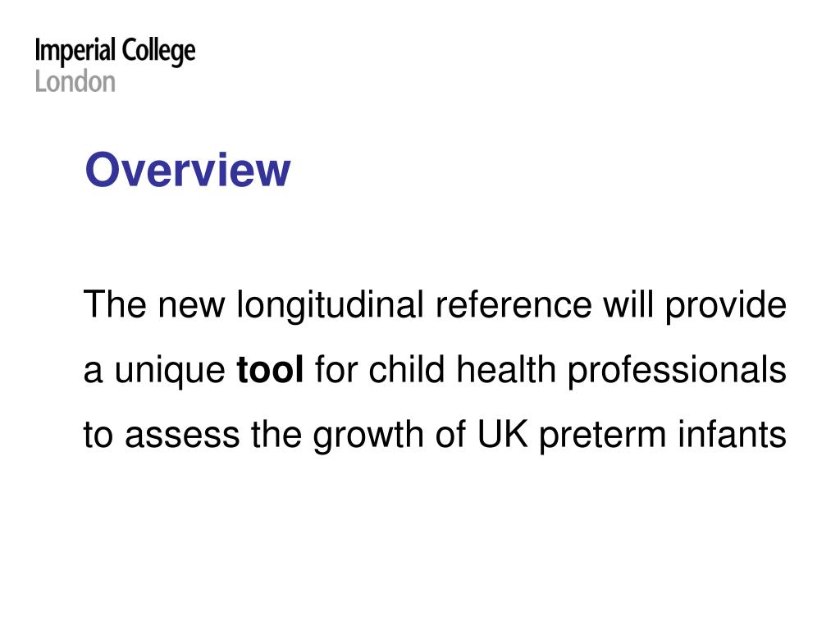Image resolution: width=840 pixels, height=630 pixels.
Task: Click the word will
Action: tap(629, 305)
